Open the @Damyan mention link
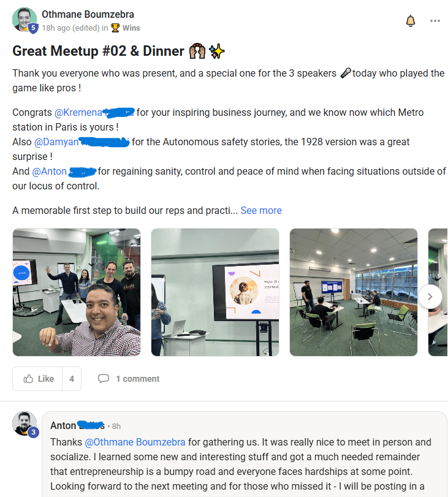Viewport: 448px width, 497px height. [56, 142]
